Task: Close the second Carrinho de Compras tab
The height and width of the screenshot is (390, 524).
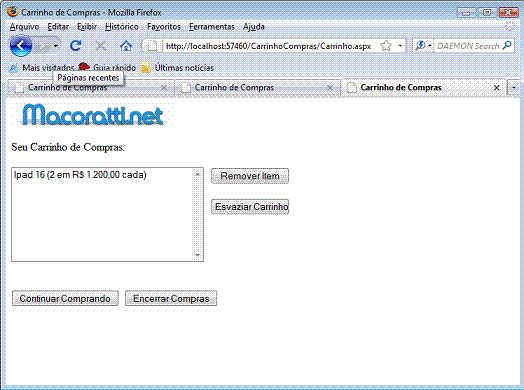Action: coord(330,88)
